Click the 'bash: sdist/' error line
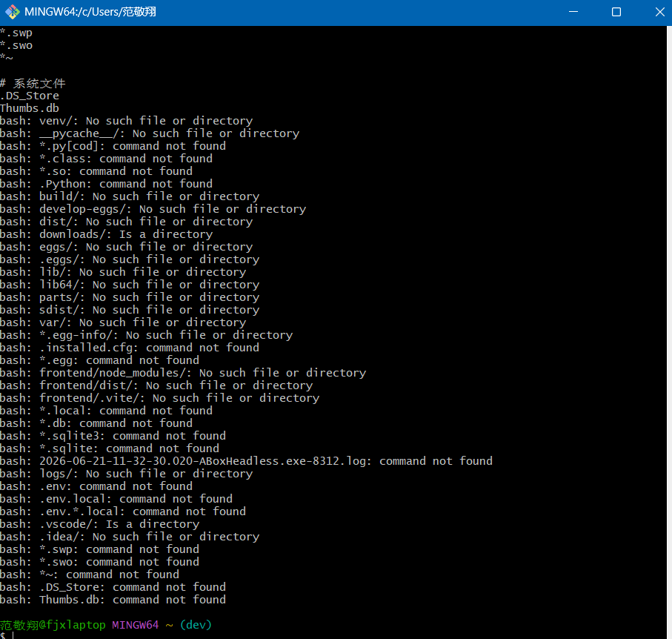 pos(130,310)
